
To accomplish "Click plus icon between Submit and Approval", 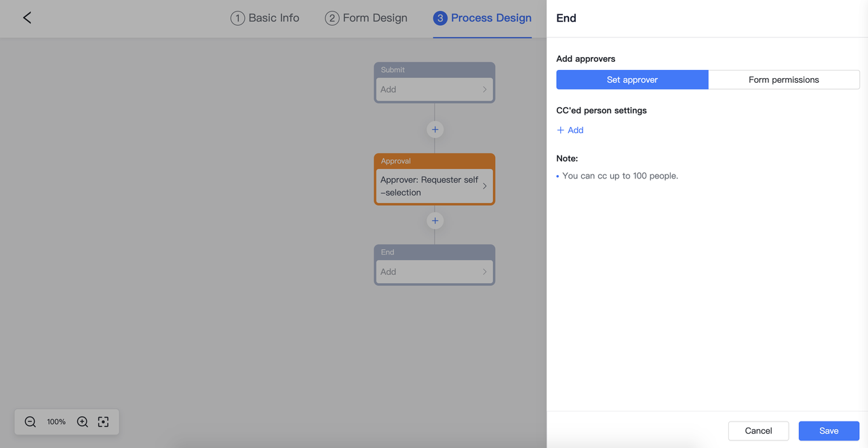I will pyautogui.click(x=435, y=130).
